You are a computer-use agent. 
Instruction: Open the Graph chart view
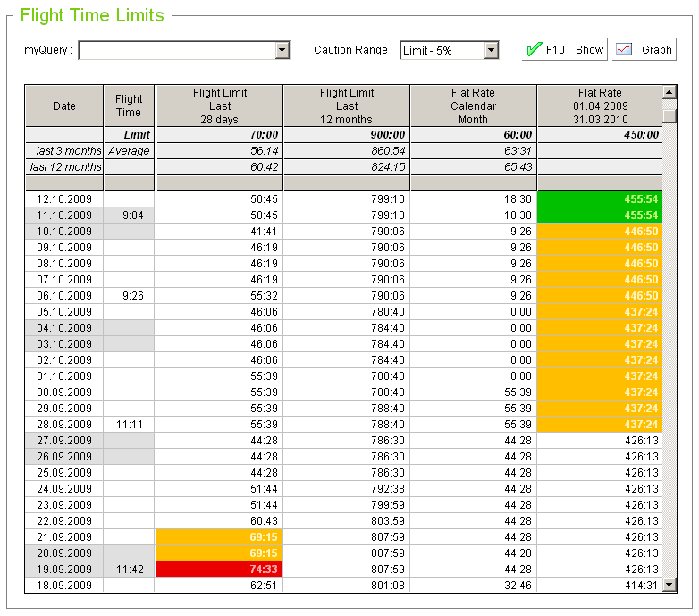[x=644, y=50]
